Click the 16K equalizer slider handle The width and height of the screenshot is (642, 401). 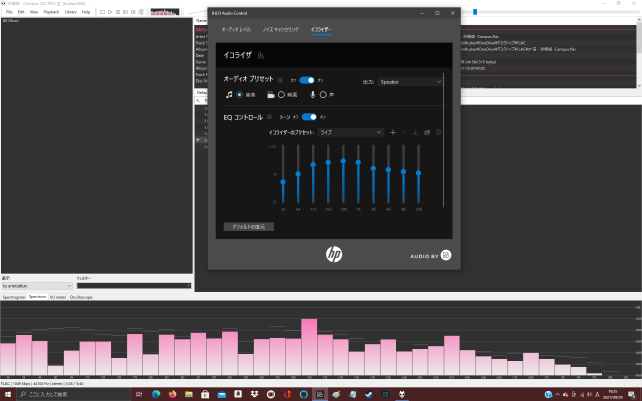[418, 173]
